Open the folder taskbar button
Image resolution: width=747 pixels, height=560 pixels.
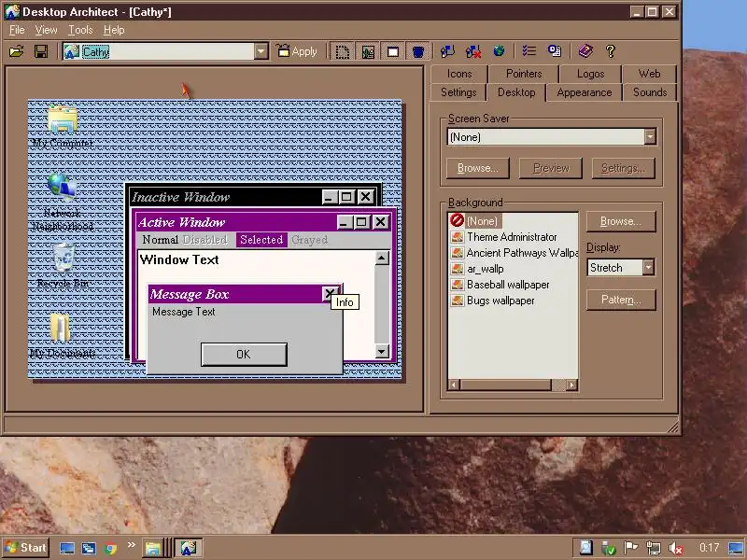tap(153, 548)
